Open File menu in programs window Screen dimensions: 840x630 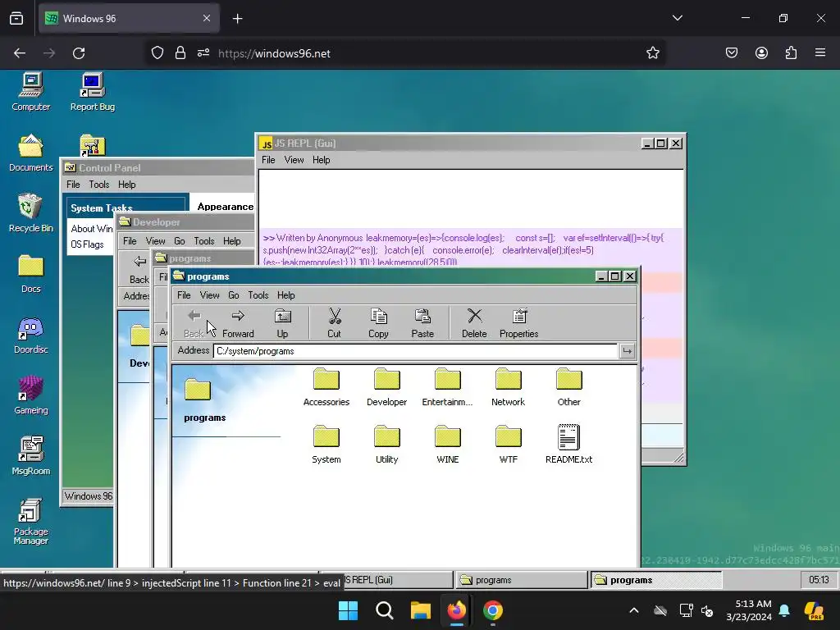(184, 295)
